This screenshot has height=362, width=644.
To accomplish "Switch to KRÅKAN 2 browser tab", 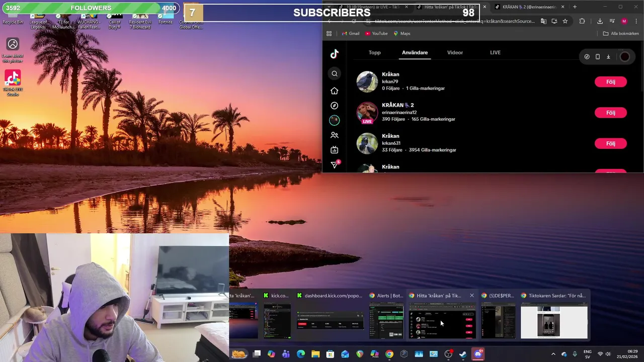I will point(528,7).
